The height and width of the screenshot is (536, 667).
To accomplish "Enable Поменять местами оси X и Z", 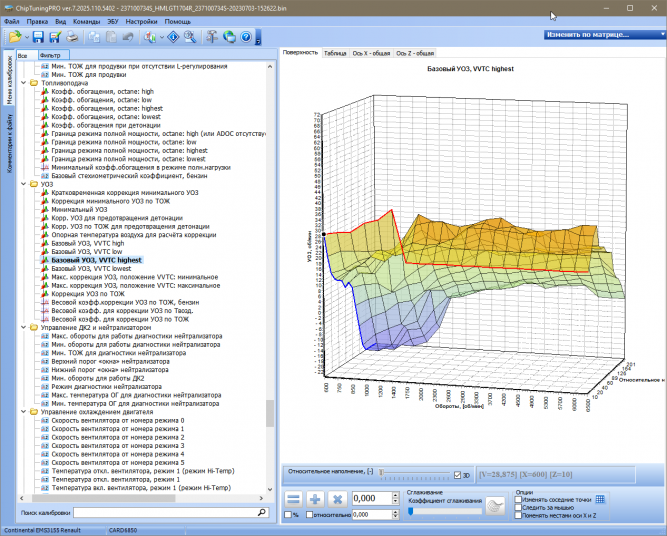I will coord(518,515).
